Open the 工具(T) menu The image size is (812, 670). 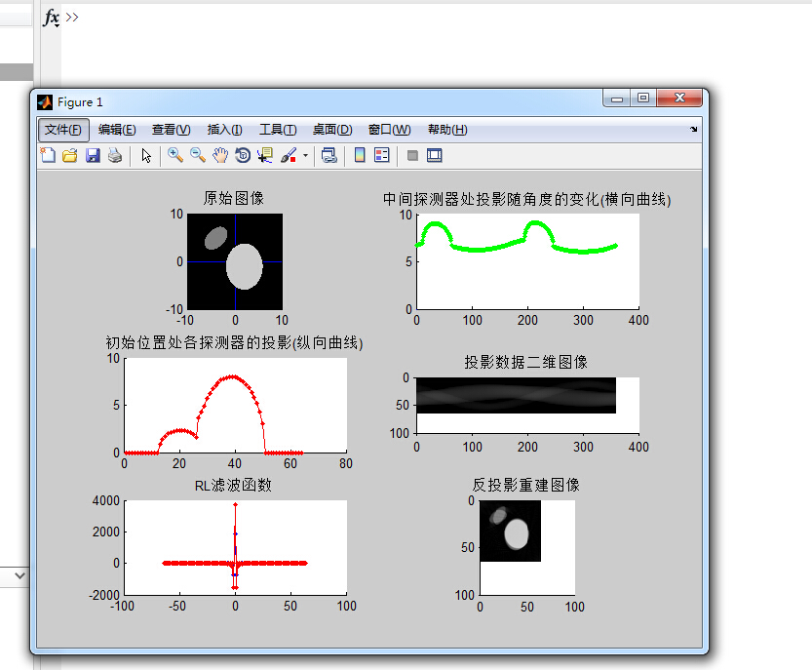coord(278,130)
